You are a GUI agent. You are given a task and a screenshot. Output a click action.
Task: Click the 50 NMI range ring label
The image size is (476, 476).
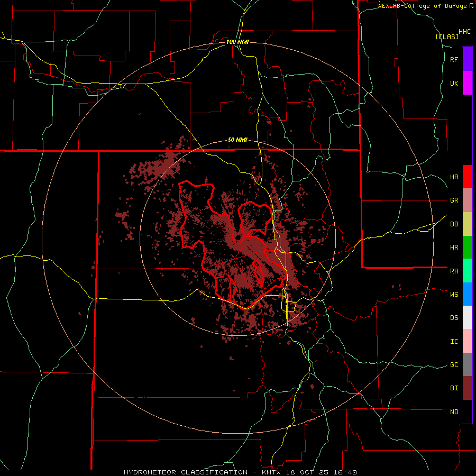pos(237,140)
